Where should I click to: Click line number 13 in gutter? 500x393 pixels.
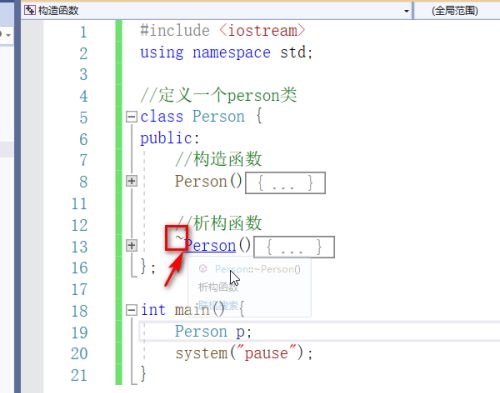[80, 247]
